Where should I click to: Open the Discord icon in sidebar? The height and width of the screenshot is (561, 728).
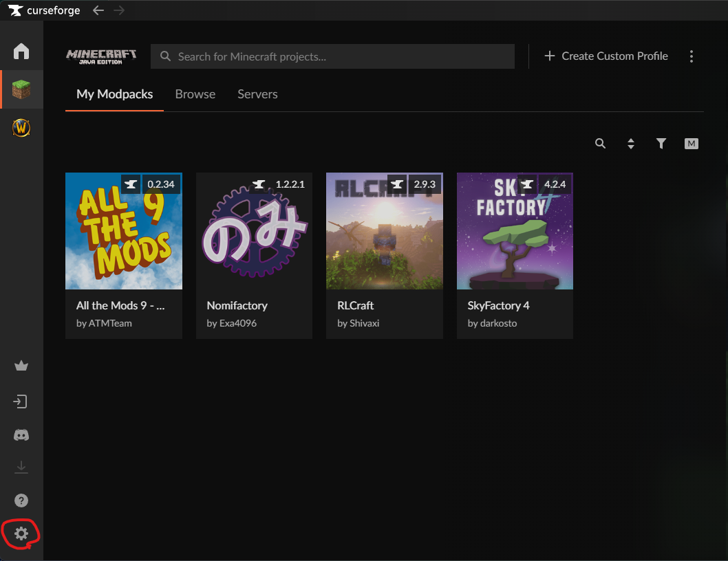(x=21, y=435)
